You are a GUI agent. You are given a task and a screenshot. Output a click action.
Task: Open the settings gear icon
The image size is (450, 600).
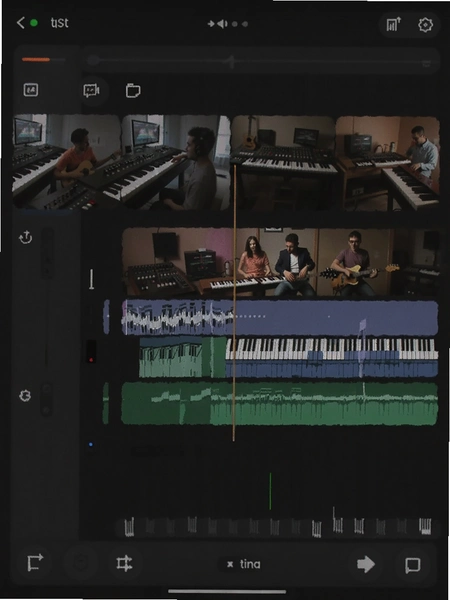point(425,25)
